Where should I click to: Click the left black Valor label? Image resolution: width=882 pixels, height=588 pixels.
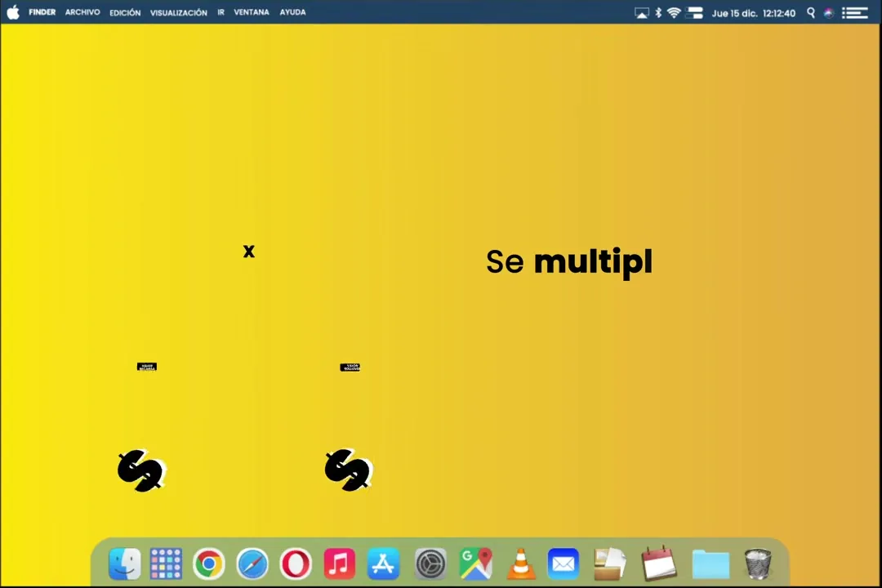[x=147, y=367]
